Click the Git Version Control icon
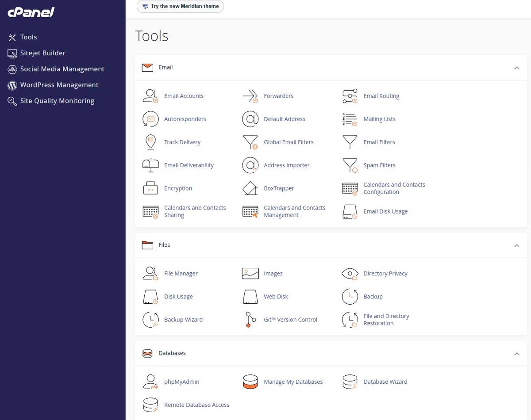531x420 pixels. tap(250, 320)
